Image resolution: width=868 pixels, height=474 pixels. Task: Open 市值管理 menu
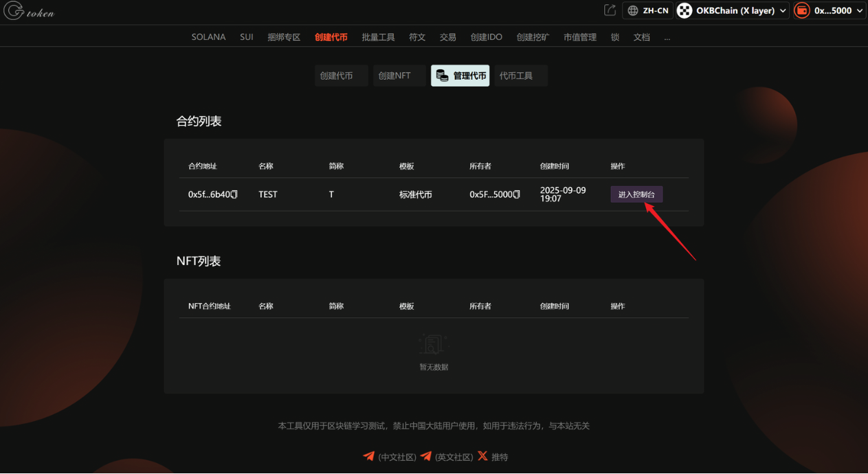click(580, 37)
